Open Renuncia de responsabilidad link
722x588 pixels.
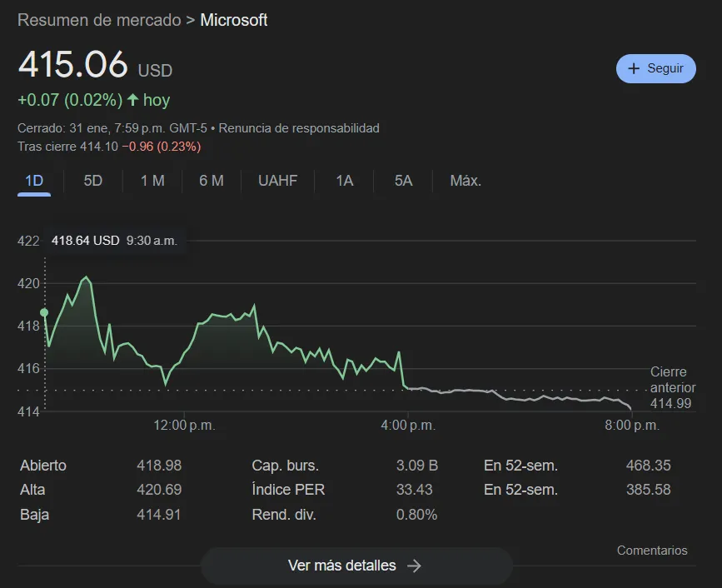[x=299, y=128]
